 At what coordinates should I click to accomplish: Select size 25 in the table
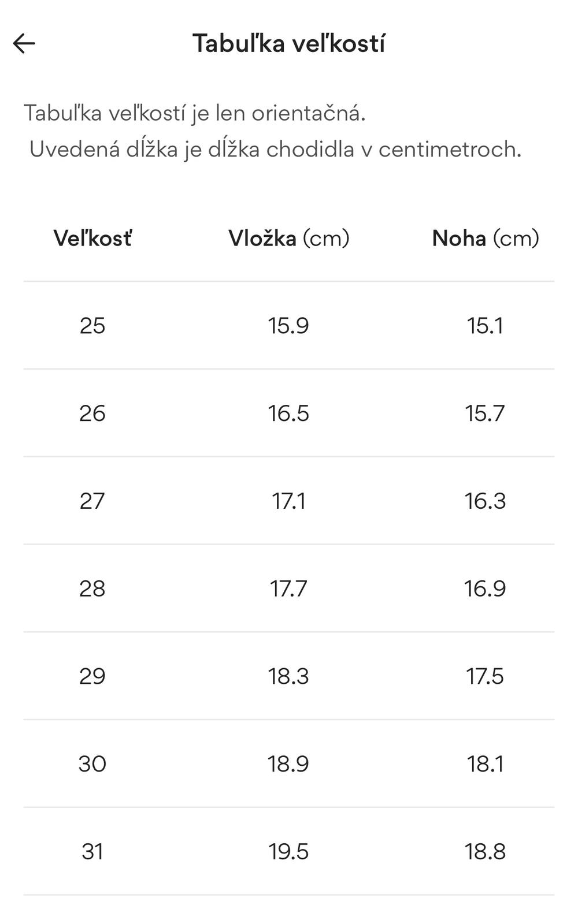coord(92,326)
